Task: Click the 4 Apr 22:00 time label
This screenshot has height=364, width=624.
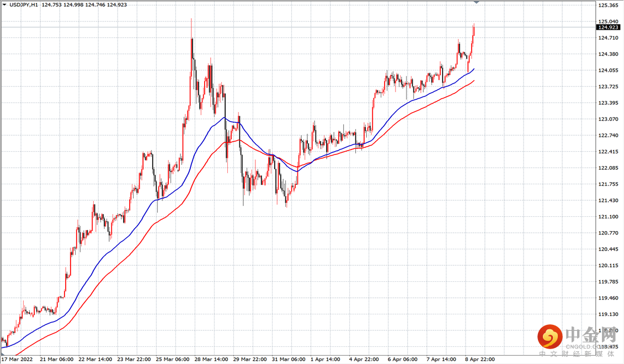Action: click(364, 359)
